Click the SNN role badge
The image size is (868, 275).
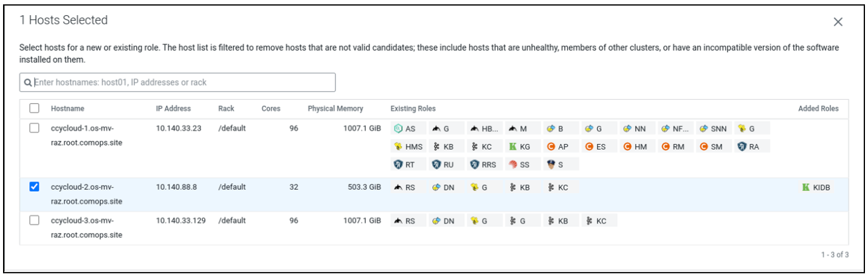point(713,128)
